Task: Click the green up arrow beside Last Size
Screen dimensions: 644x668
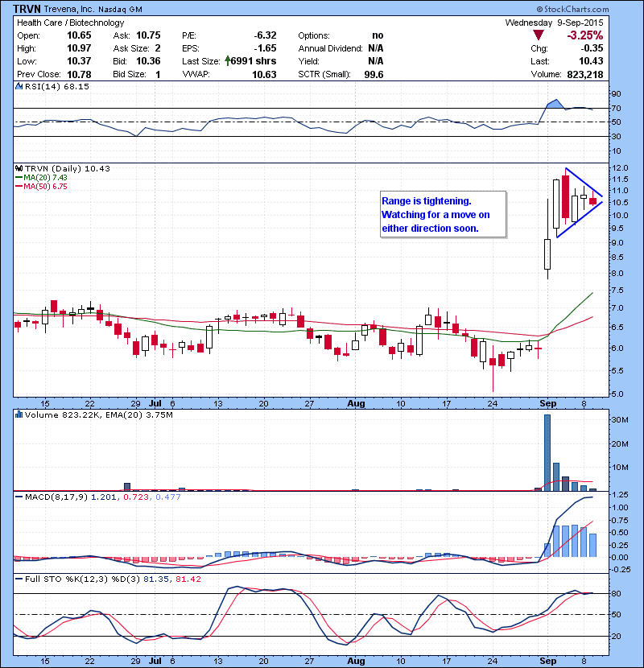Action: (228, 61)
